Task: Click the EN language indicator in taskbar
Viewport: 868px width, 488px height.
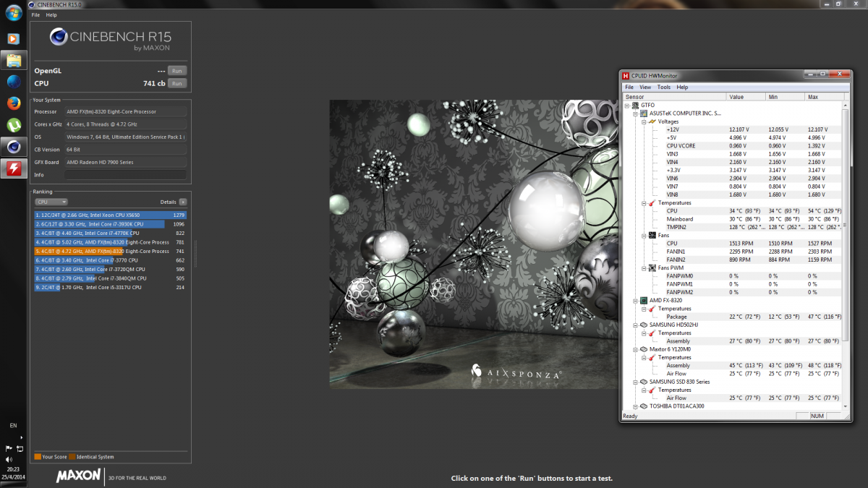Action: (x=14, y=426)
